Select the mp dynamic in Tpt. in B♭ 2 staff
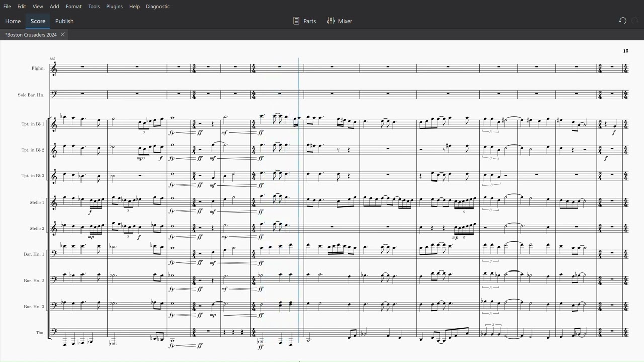 140,158
